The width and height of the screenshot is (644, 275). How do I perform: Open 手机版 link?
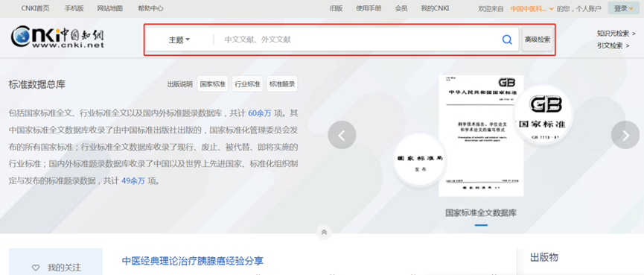click(x=74, y=8)
